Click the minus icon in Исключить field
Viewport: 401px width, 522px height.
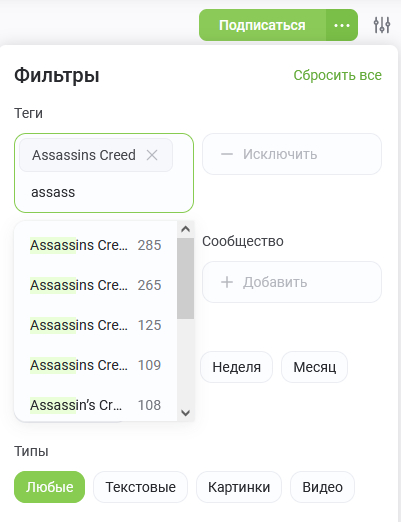point(227,154)
